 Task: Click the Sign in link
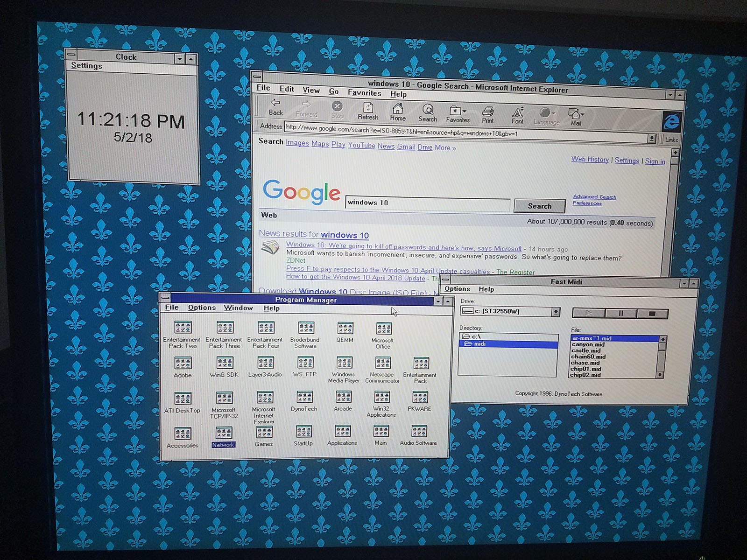655,161
